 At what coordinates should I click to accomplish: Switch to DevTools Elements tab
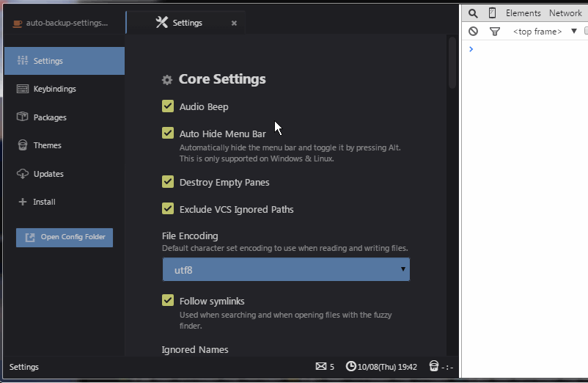tap(523, 13)
